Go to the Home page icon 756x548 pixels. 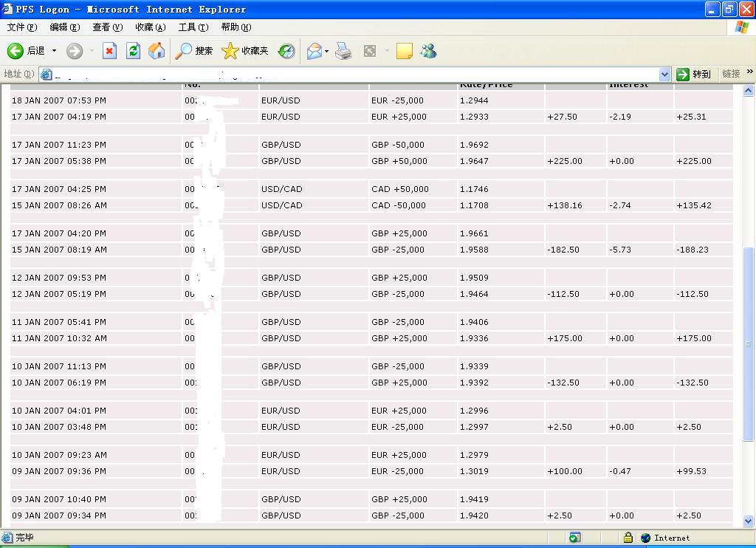157,51
